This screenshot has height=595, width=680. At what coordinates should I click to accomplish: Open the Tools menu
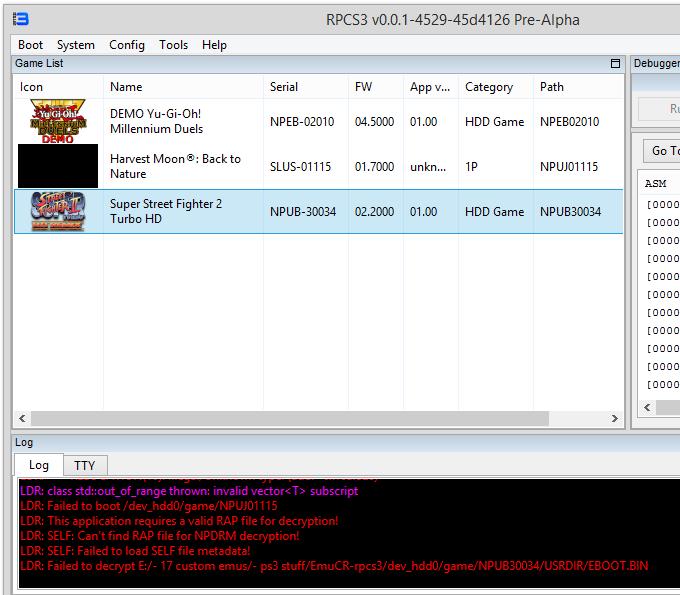[173, 45]
